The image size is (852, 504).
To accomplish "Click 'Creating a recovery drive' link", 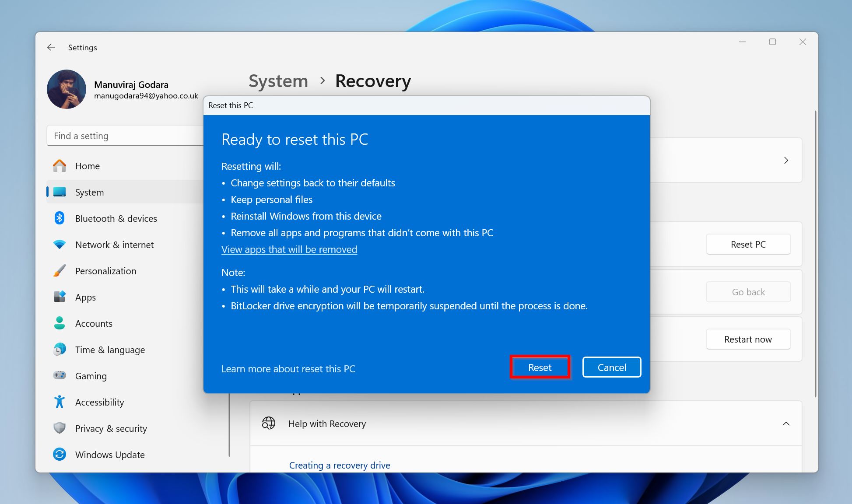I will point(339,465).
